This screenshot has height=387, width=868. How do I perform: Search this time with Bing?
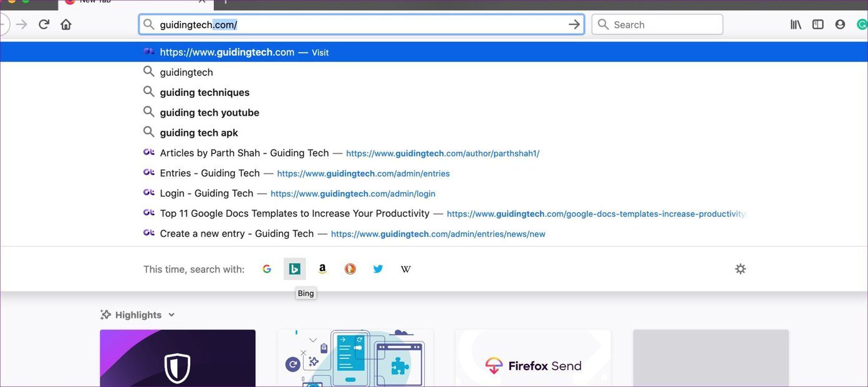[294, 269]
